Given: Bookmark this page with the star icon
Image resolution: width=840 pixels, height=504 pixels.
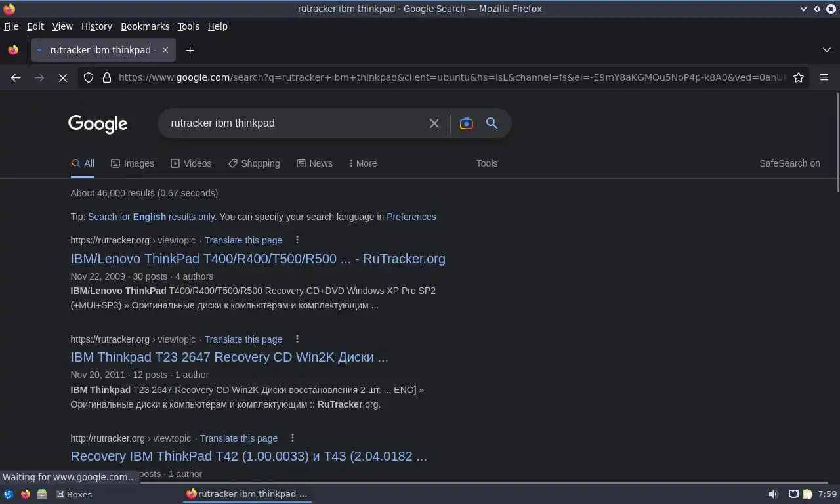Looking at the screenshot, I should (799, 77).
